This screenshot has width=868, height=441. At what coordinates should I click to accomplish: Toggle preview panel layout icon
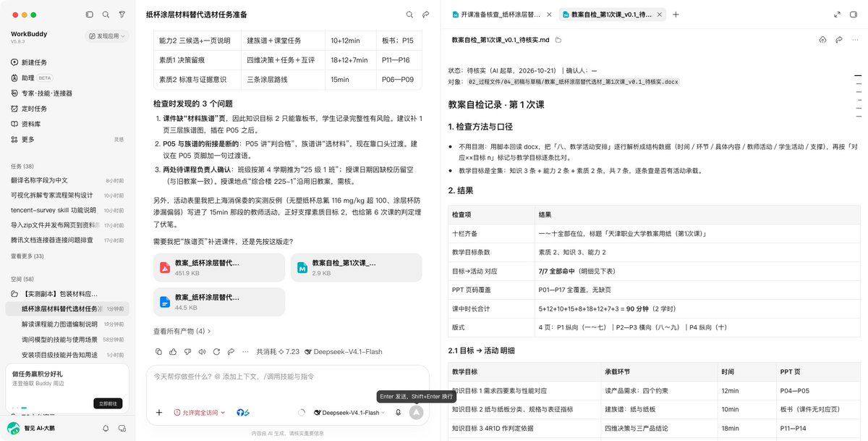point(853,14)
